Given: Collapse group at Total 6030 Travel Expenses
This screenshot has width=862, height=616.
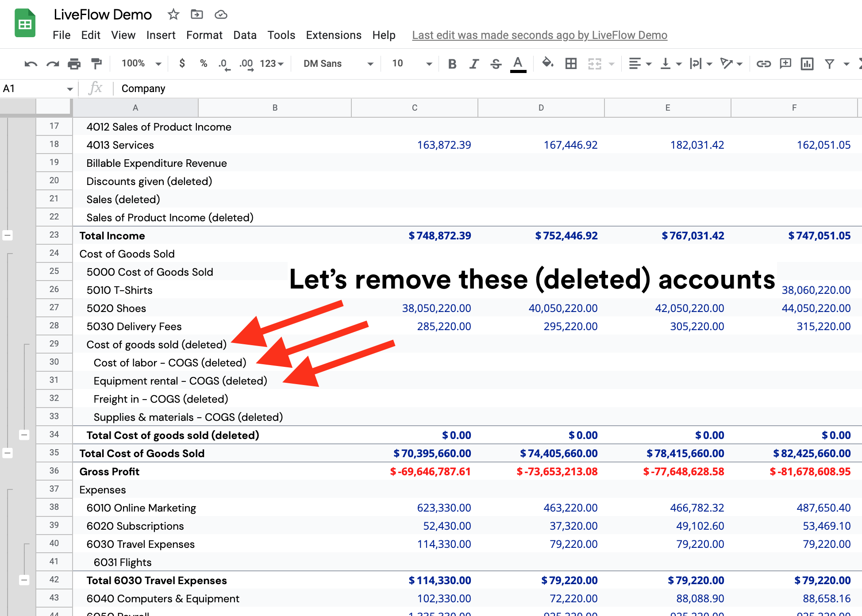Looking at the screenshot, I should 24,580.
